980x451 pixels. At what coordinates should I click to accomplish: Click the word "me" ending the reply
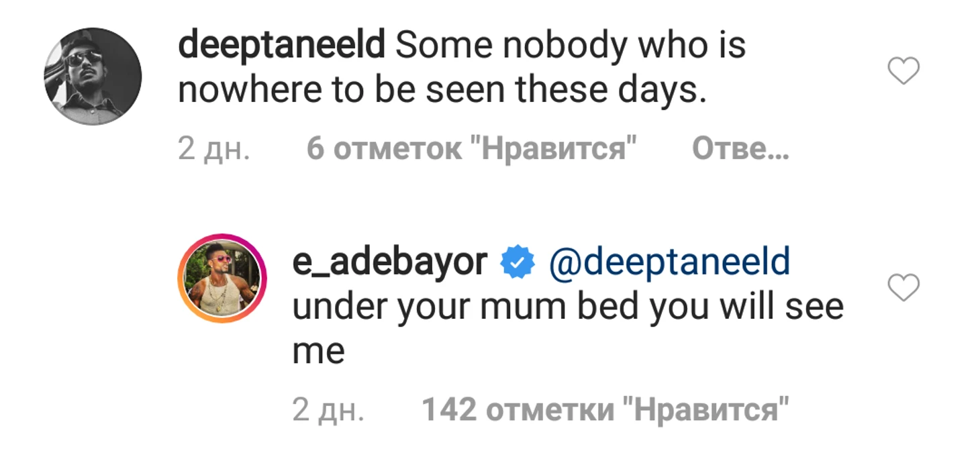(x=318, y=354)
